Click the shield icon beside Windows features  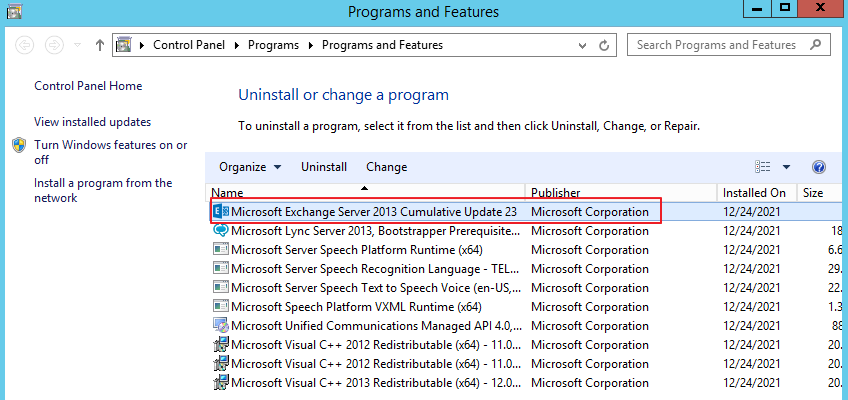pyautogui.click(x=19, y=145)
